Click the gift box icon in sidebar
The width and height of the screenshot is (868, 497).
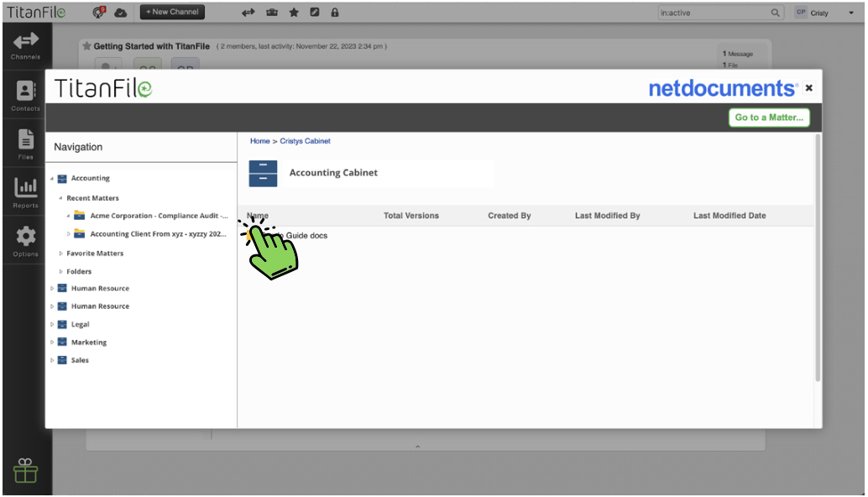point(25,470)
